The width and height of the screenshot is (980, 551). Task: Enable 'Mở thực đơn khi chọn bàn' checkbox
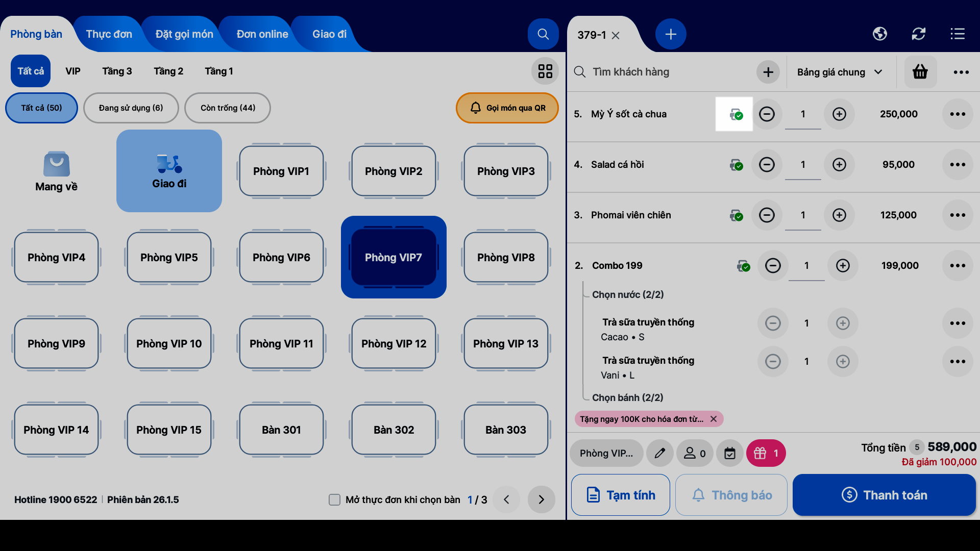click(x=334, y=500)
